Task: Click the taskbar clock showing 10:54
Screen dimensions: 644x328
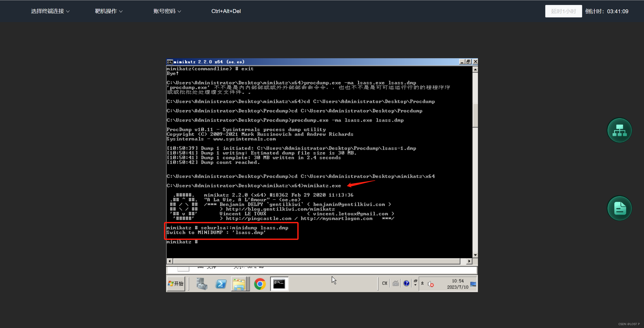Action: 458,284
